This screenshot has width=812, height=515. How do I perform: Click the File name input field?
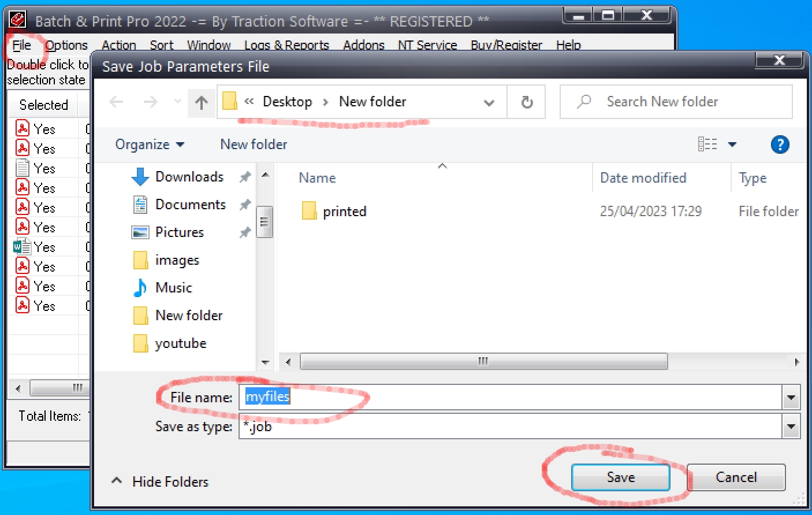coord(511,398)
